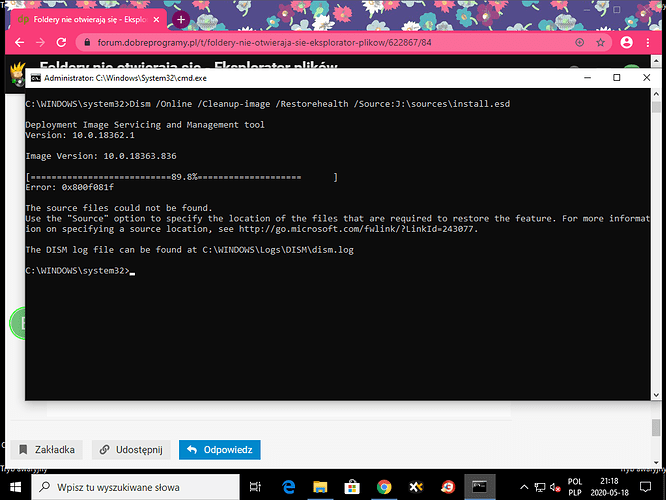
Task: Click the Udostępnij share button
Action: click(130, 450)
